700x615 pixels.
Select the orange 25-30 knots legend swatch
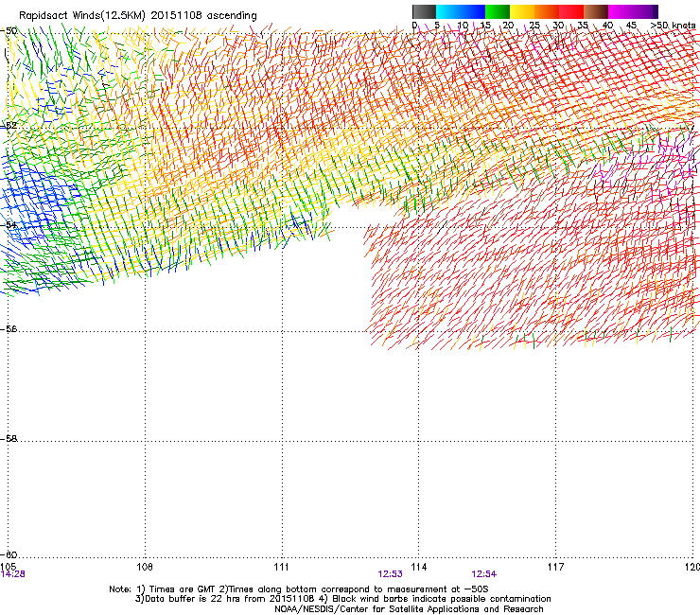pos(547,11)
